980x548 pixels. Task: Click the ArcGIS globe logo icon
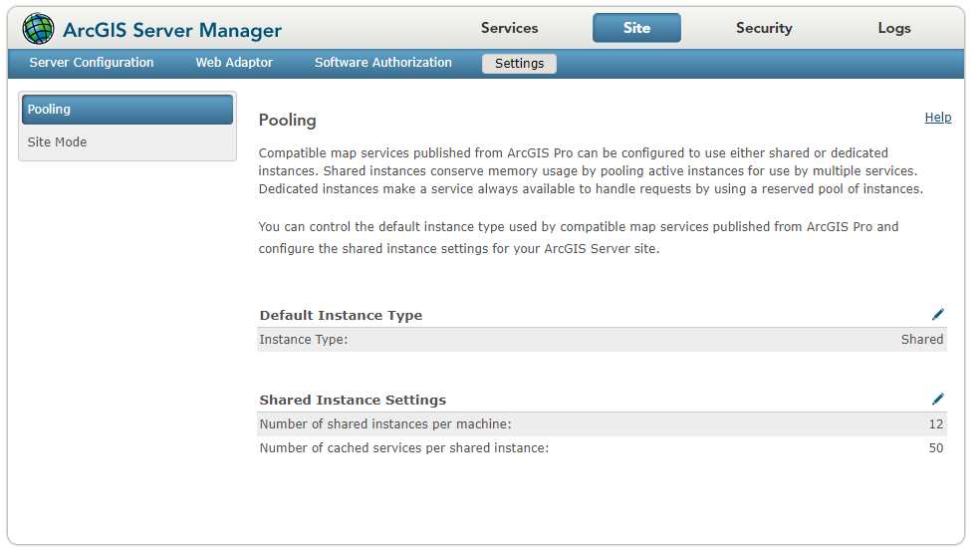39,29
